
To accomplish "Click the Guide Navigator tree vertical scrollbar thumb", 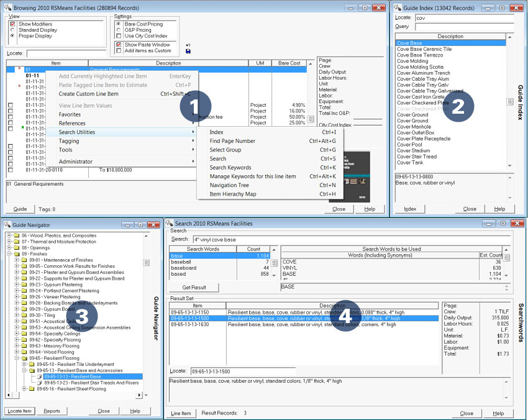I will [x=146, y=263].
